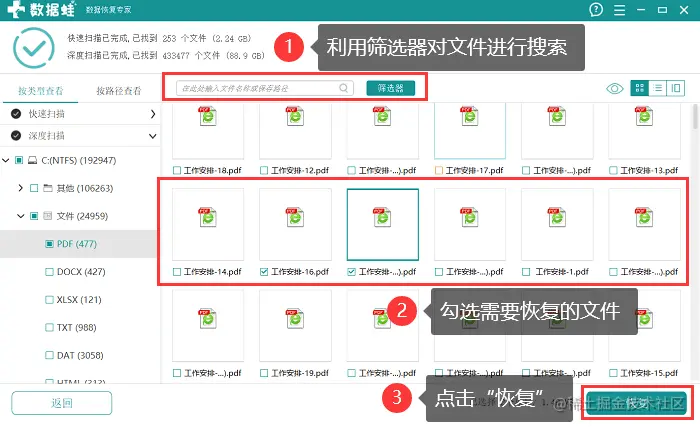
Task: Collapse the 深度扫描 section arrow
Action: 153,136
